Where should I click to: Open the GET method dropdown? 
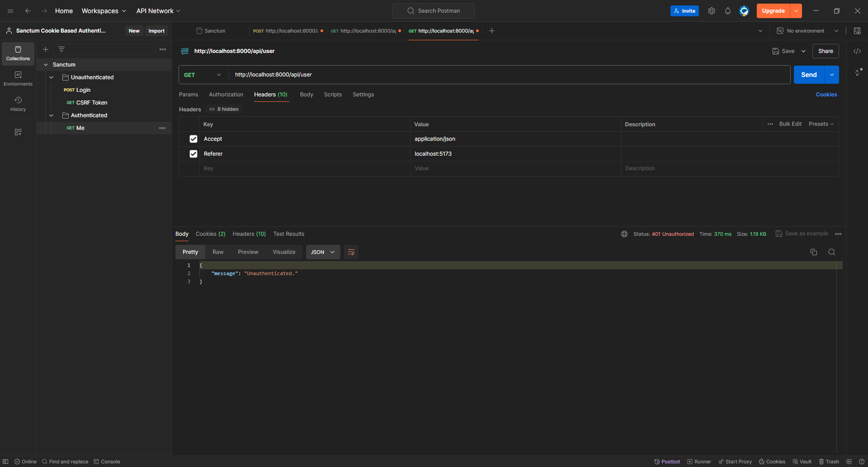tap(202, 75)
